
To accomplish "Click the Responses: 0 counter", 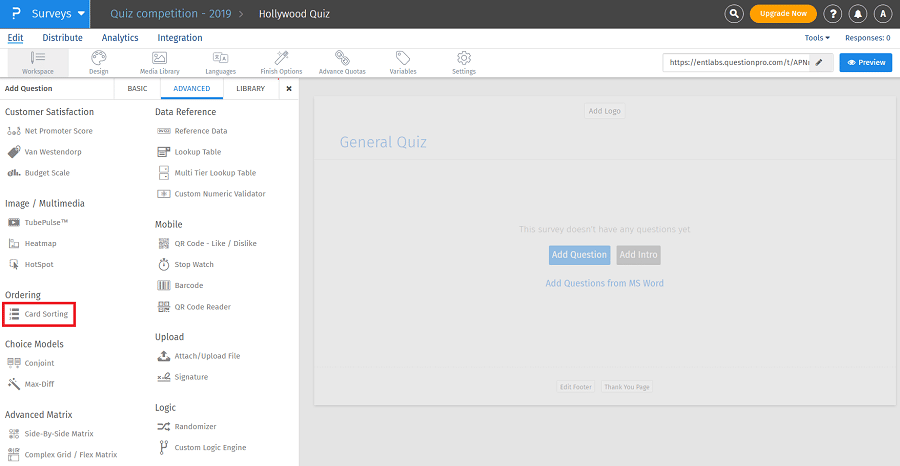I will [x=868, y=38].
